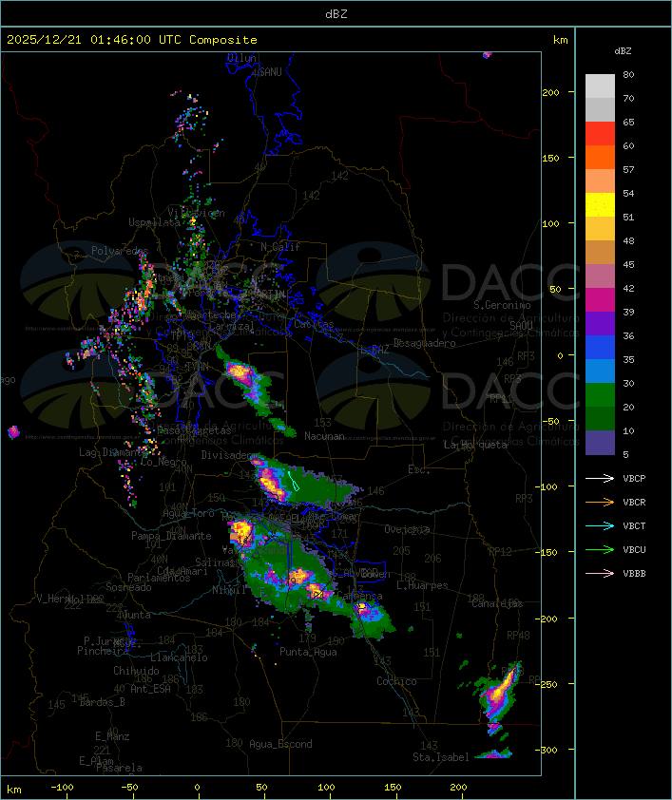Click the 'VBCT' legend label
This screenshot has width=672, height=800.
[634, 526]
